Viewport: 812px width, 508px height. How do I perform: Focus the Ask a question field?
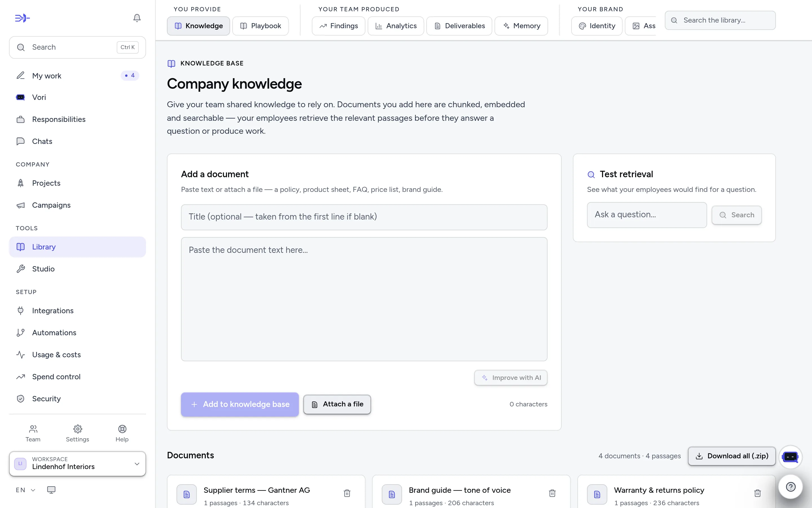[x=646, y=215]
